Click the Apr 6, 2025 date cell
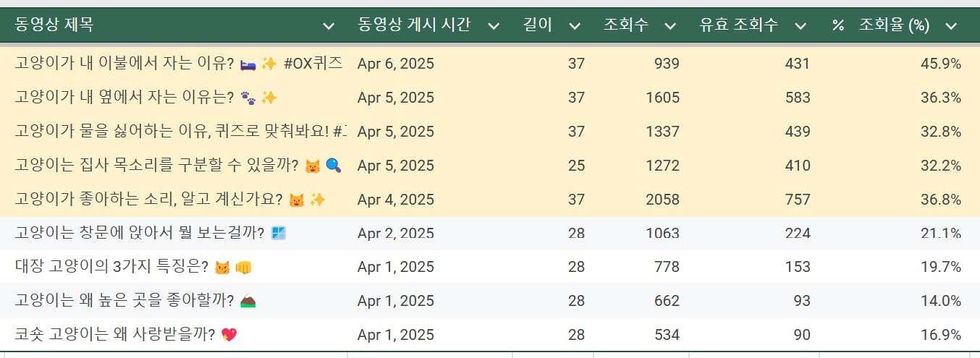Viewport: 980px width, 358px height. click(396, 64)
